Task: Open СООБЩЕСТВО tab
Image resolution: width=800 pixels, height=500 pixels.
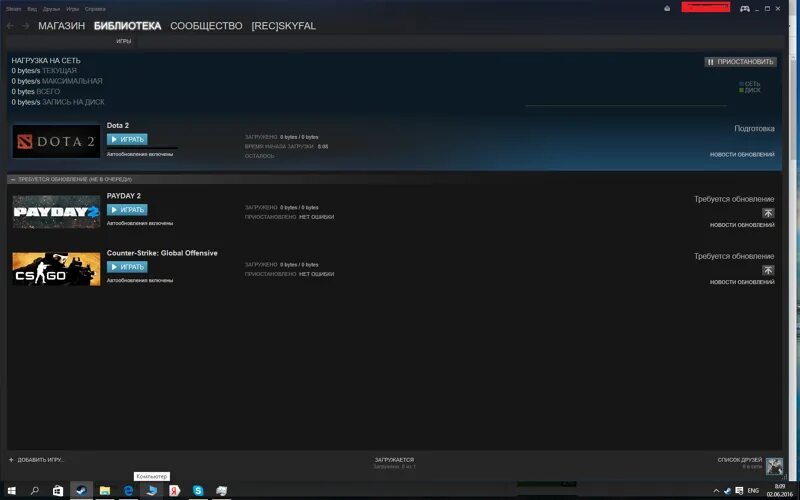Action: 206,26
